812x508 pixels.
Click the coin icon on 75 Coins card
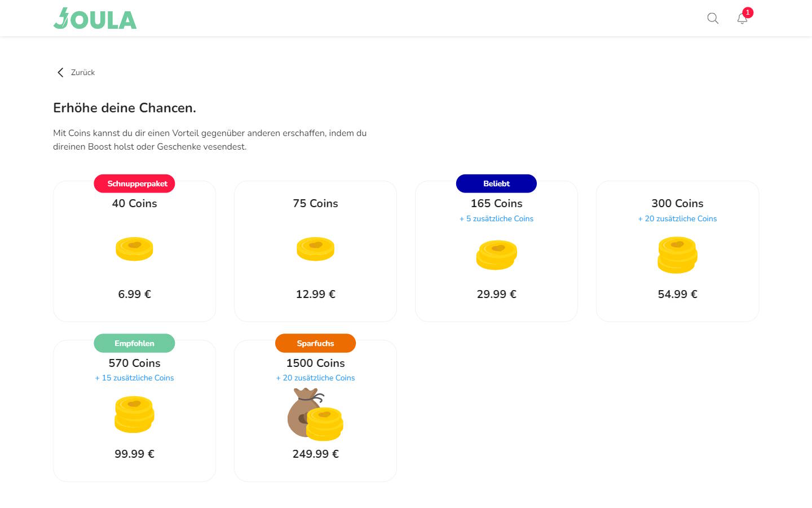pyautogui.click(x=315, y=249)
